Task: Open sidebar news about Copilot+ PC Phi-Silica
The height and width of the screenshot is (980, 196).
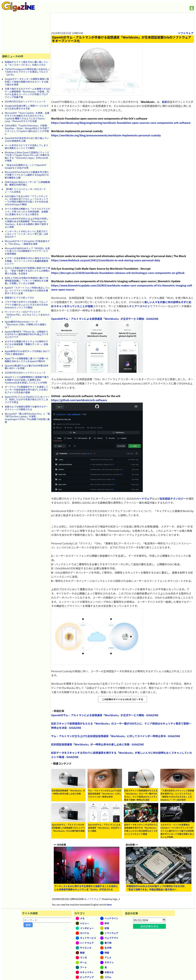Action: 27,243
